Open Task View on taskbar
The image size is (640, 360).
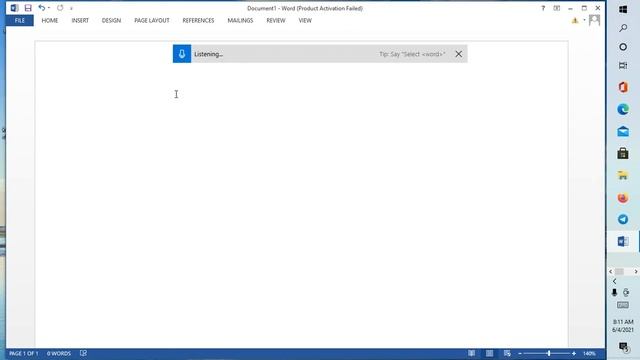click(x=623, y=65)
